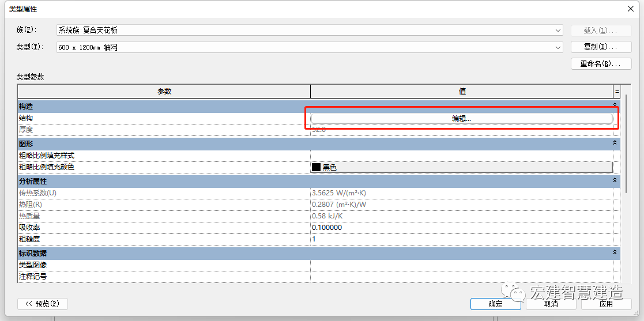This screenshot has width=644, height=321.
Task: Open the 黑色 fill color picker
Action: (462, 167)
